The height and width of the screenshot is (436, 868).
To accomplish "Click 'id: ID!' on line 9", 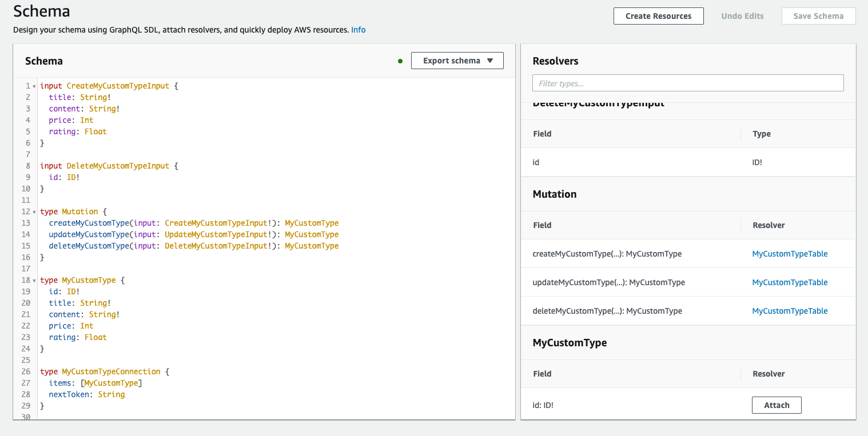I will 64,177.
